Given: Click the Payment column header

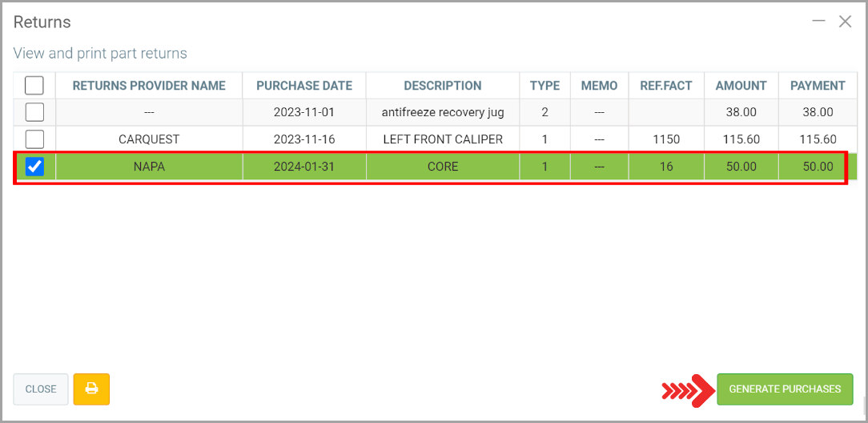Looking at the screenshot, I should click(x=818, y=86).
